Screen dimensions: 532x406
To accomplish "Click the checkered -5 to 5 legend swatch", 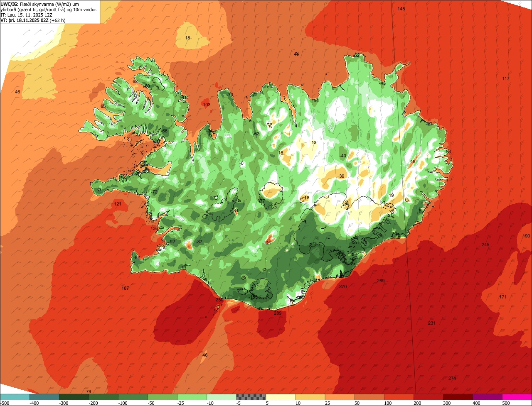I will [x=251, y=397].
